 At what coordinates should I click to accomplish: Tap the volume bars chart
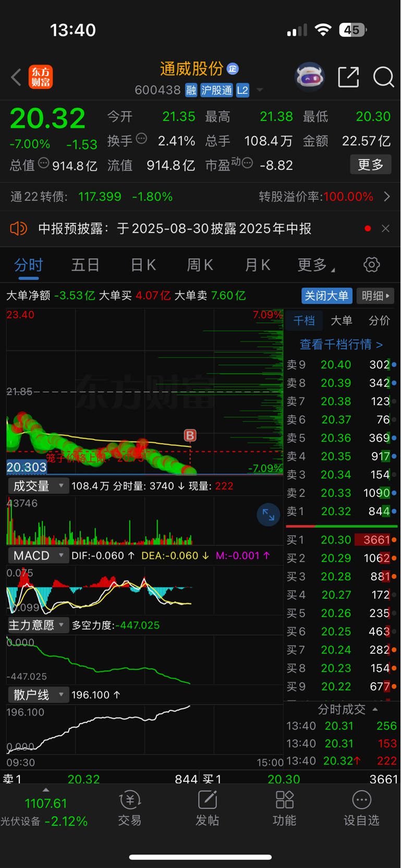pyautogui.click(x=144, y=520)
